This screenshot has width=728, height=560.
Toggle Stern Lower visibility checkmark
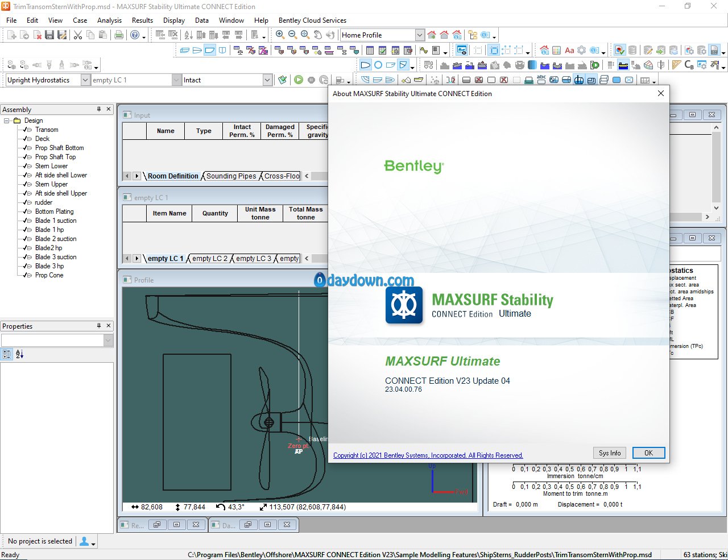[25, 166]
